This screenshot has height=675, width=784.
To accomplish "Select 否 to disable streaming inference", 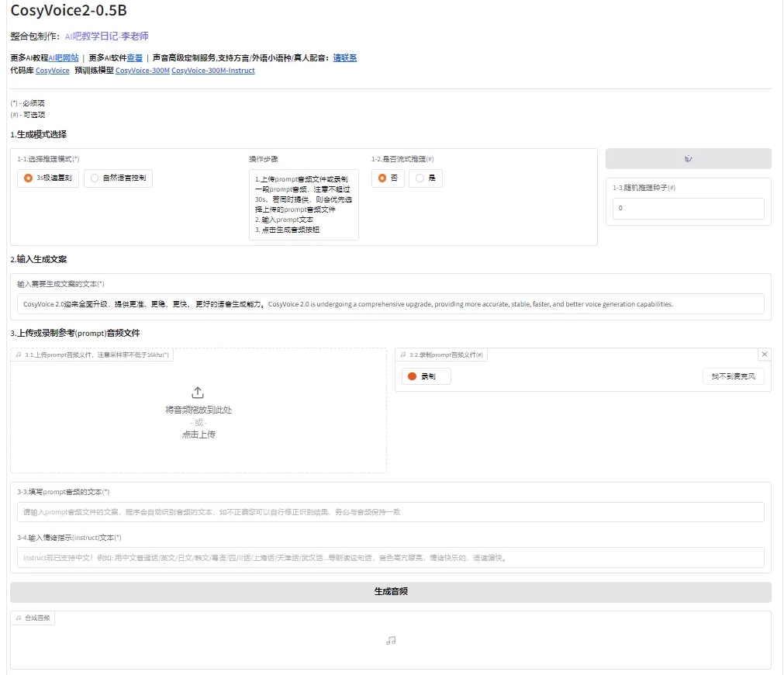I will click(x=387, y=178).
